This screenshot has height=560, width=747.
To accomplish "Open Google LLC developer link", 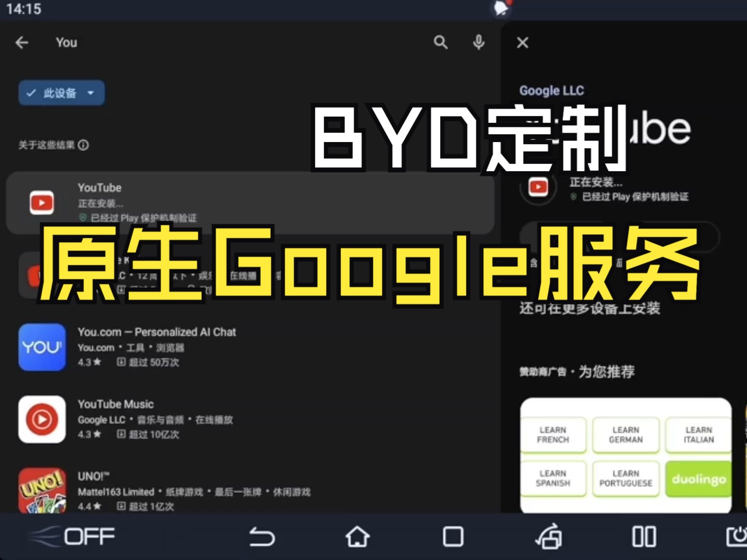I will pyautogui.click(x=552, y=91).
